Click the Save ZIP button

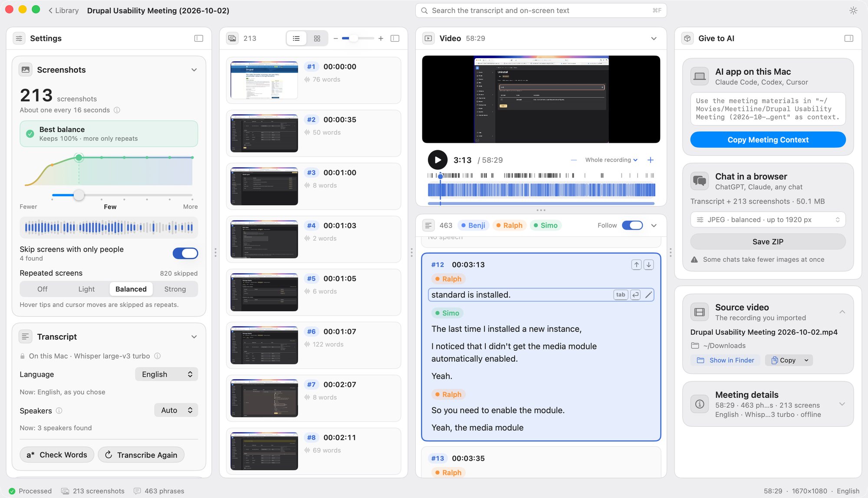coord(768,241)
